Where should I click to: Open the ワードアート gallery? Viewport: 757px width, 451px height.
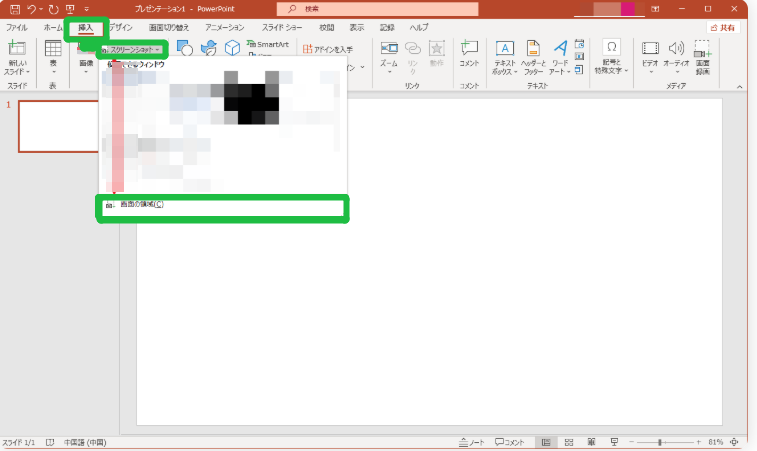[560, 58]
